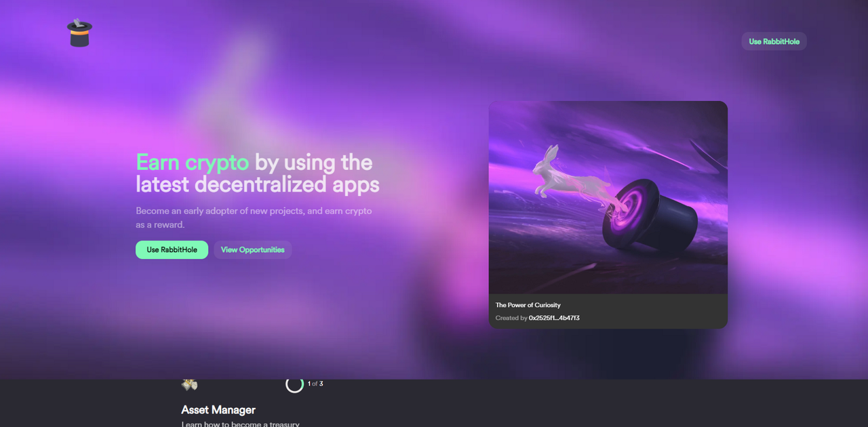The height and width of the screenshot is (427, 868).
Task: Open The Power of Curiosity artwork image
Action: [x=608, y=197]
